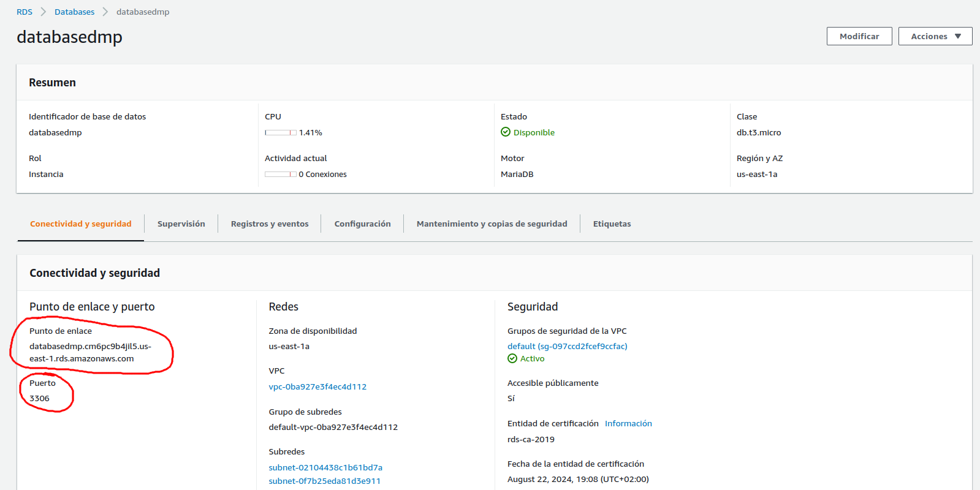
Task: Click the breadcrumb chevron after RDS
Action: coord(44,12)
